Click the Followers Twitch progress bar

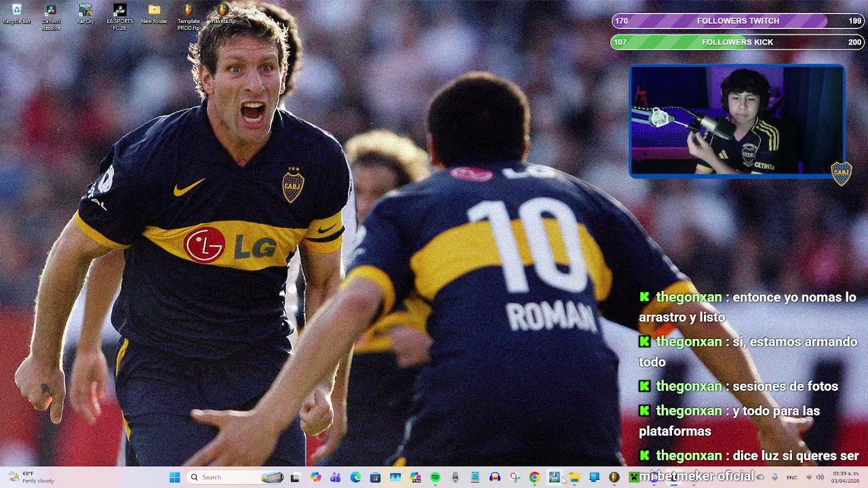[x=738, y=21]
